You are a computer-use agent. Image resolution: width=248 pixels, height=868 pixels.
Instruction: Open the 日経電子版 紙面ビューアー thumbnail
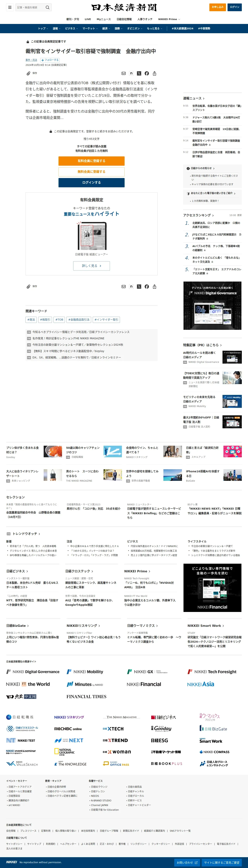pos(91,236)
